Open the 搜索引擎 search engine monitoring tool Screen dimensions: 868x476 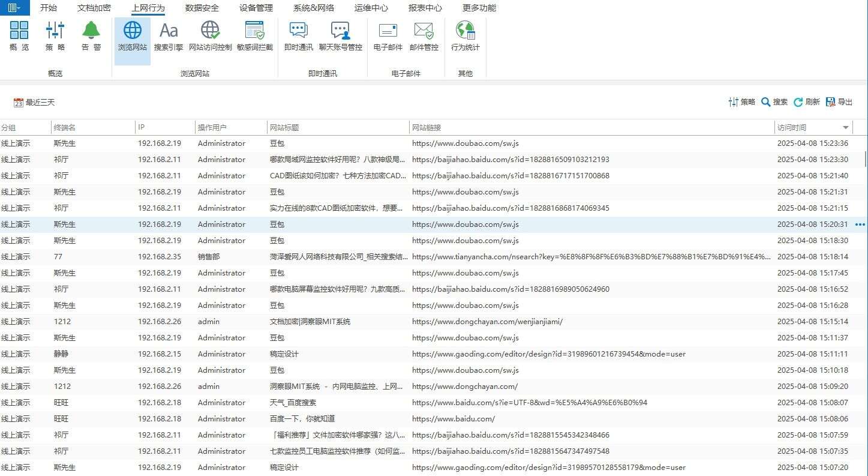(169, 37)
